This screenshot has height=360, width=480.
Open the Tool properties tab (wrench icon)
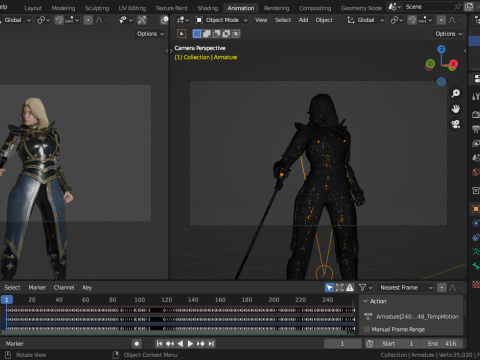(x=476, y=97)
